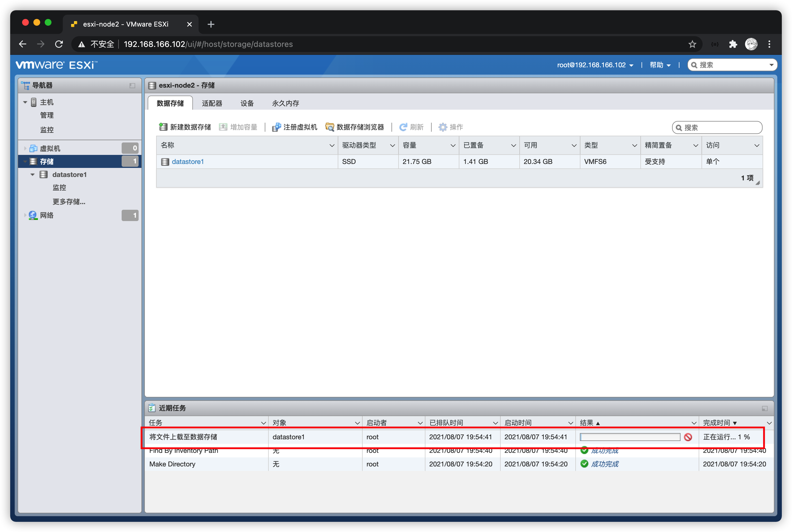Open the Help (帮助) dropdown menu
This screenshot has height=532, width=792.
(x=660, y=65)
